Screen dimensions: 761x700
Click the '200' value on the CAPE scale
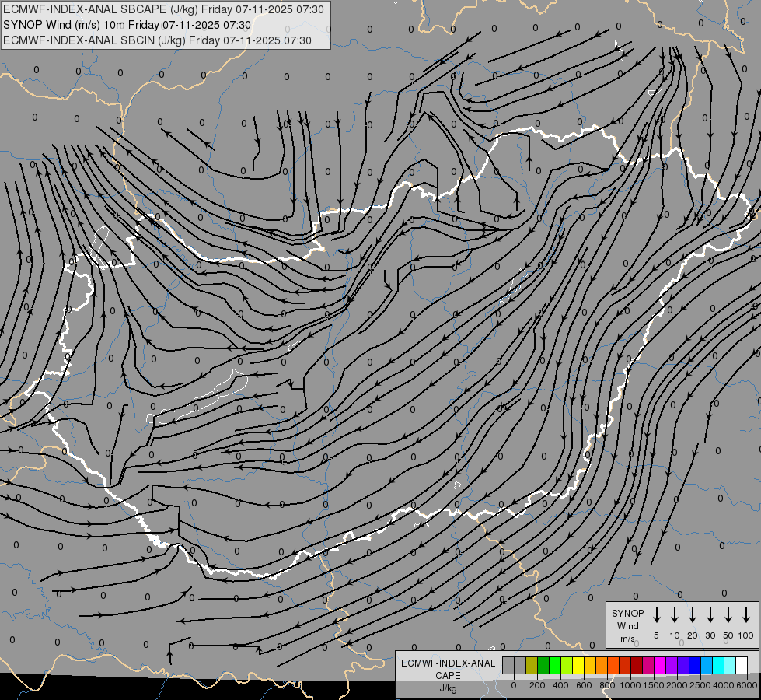pyautogui.click(x=537, y=685)
